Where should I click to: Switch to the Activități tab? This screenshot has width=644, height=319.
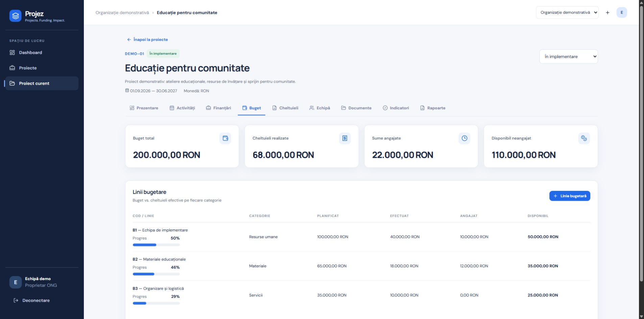point(182,108)
